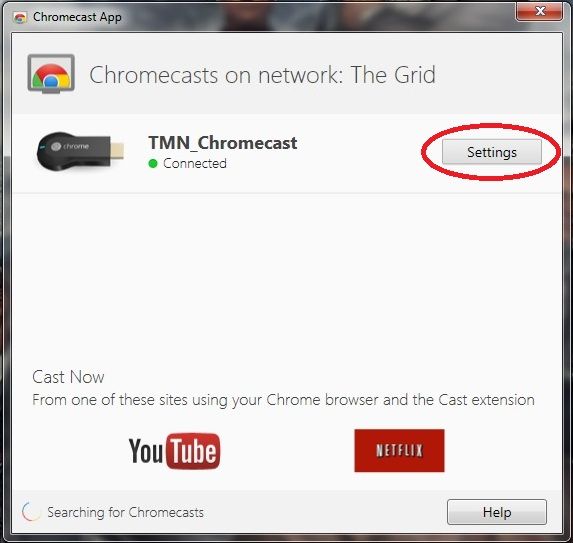The width and height of the screenshot is (573, 543).
Task: Open the Netflix logo link
Action: [x=399, y=451]
